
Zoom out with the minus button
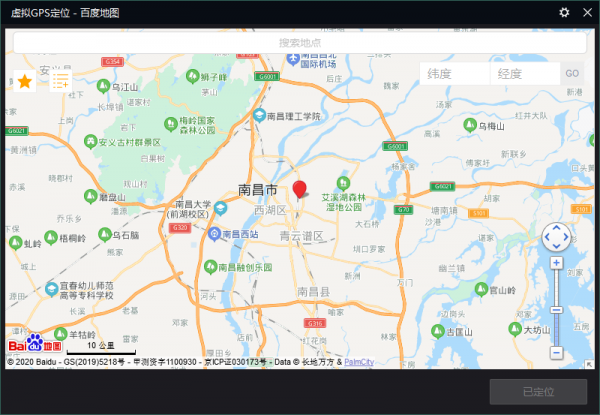click(556, 352)
